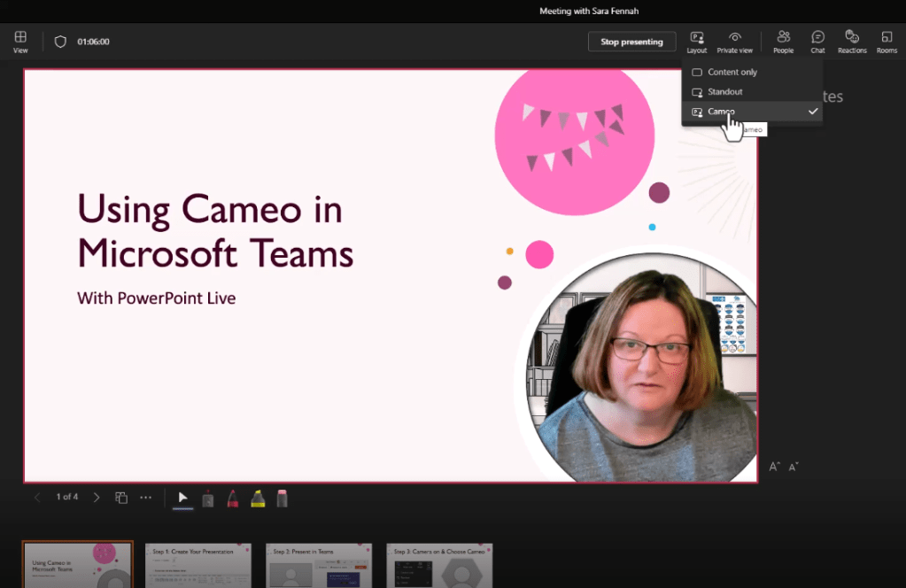
Task: Open the People panel
Action: (x=783, y=41)
